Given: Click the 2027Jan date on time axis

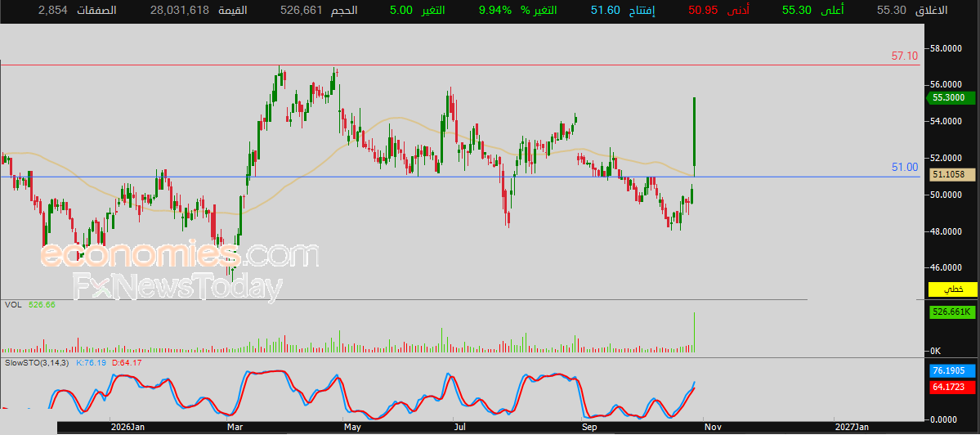Looking at the screenshot, I should tap(852, 427).
